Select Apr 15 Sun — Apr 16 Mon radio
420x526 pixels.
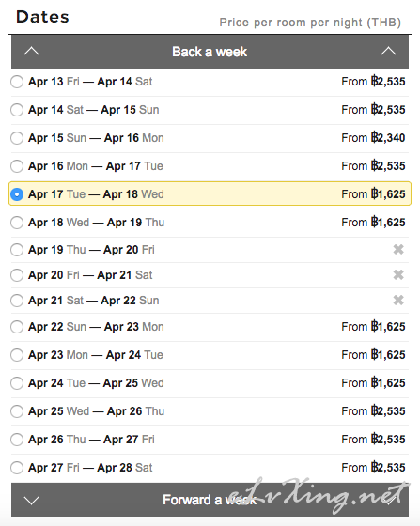tap(17, 138)
